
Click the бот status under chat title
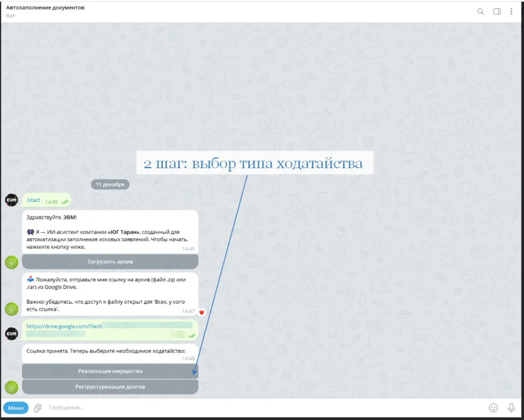pyautogui.click(x=10, y=16)
